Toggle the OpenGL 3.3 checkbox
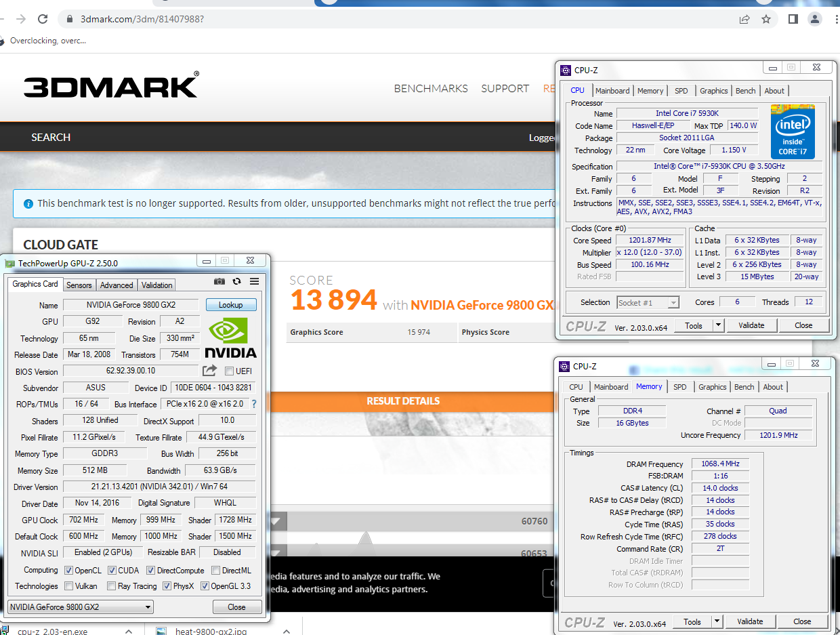The image size is (840, 635). click(x=205, y=586)
